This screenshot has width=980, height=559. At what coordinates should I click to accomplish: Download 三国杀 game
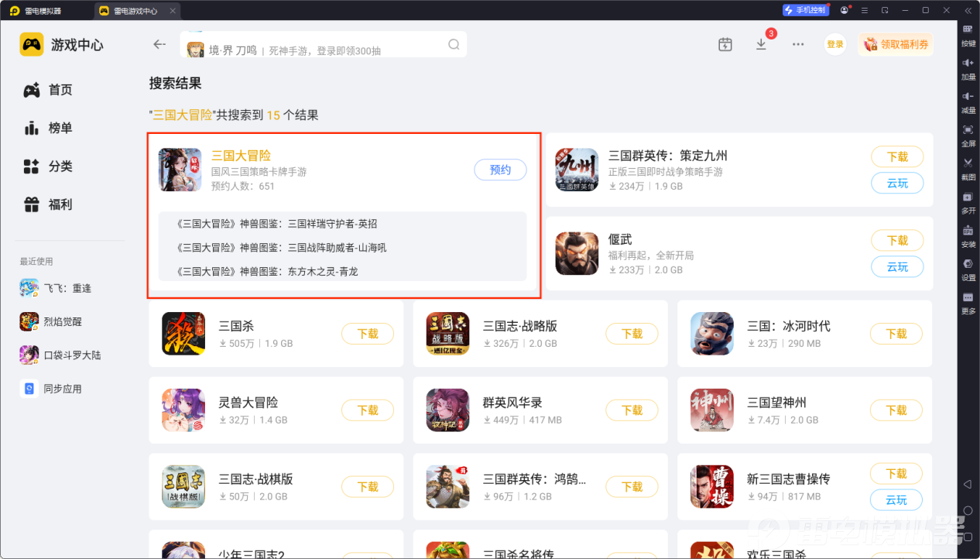point(368,334)
